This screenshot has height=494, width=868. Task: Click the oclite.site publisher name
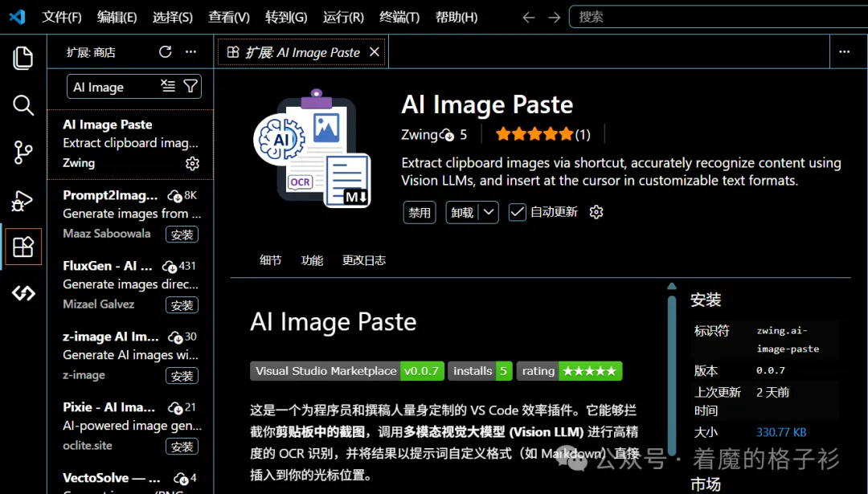point(88,445)
